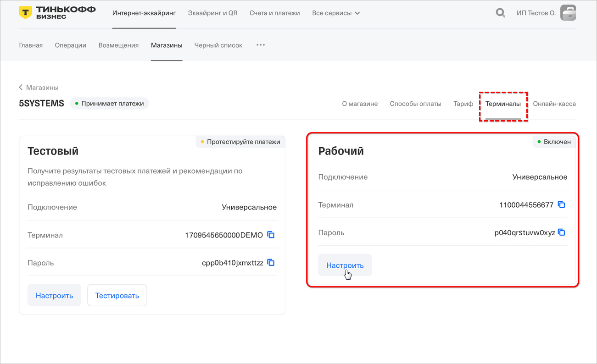597x364 pixels.
Task: Click the 5SYSTEMS shop name
Action: click(x=41, y=103)
